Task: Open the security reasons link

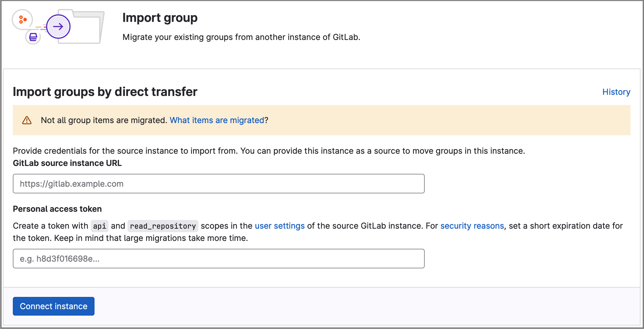Action: [x=472, y=226]
